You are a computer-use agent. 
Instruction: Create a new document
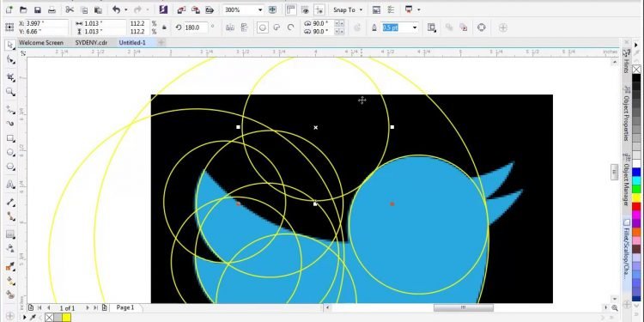(9, 9)
